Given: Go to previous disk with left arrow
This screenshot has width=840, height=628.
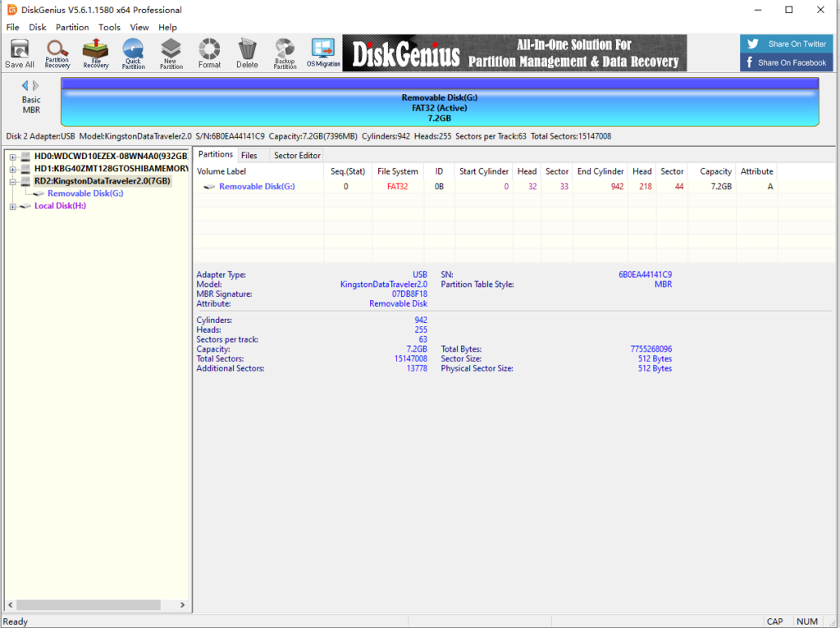Looking at the screenshot, I should click(x=25, y=85).
